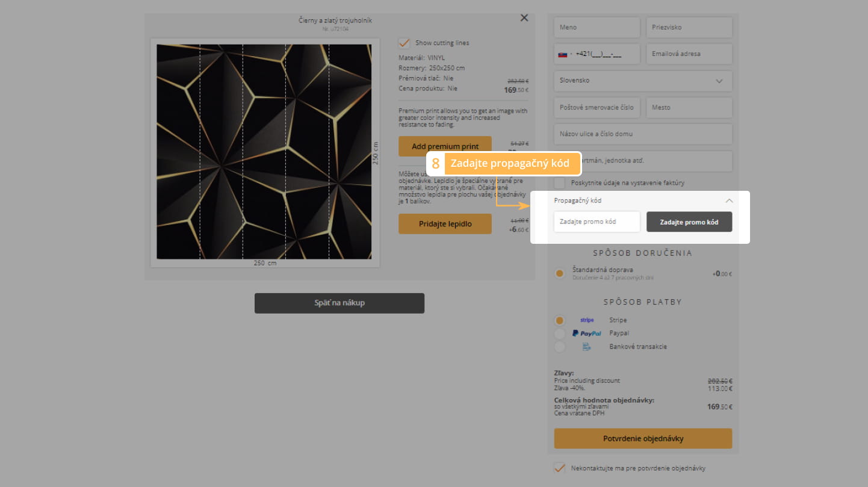Collapse the Propagačný kód section chevron
The image size is (868, 487).
[729, 200]
